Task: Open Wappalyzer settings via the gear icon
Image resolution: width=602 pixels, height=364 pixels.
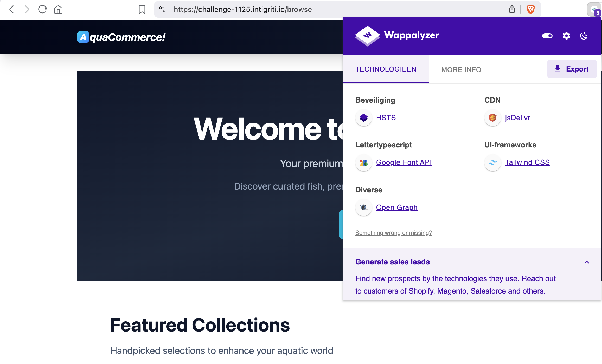Action: coord(566,36)
